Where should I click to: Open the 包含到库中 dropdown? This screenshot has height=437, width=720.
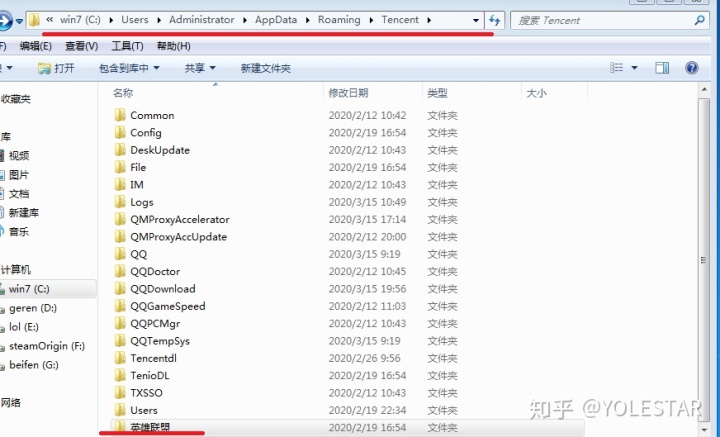[129, 68]
